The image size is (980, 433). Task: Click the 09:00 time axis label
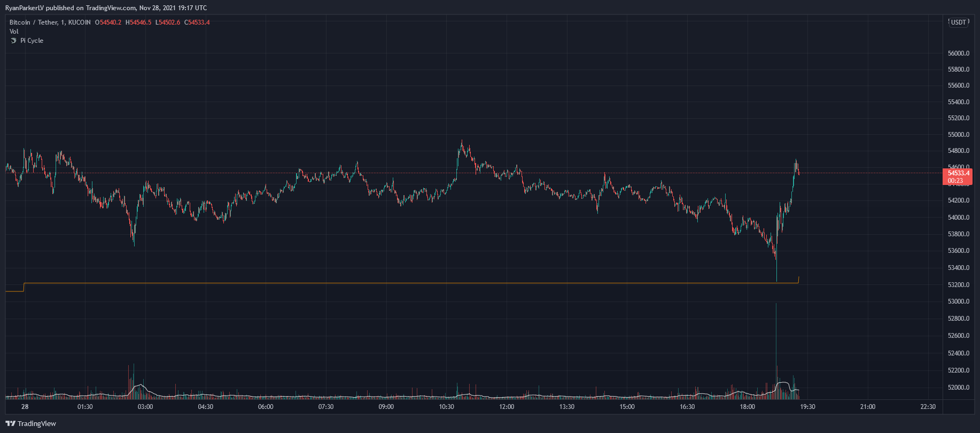[386, 407]
